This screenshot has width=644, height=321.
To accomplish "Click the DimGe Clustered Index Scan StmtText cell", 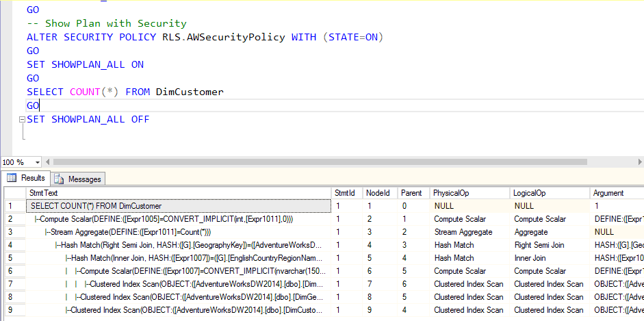I will click(178, 297).
